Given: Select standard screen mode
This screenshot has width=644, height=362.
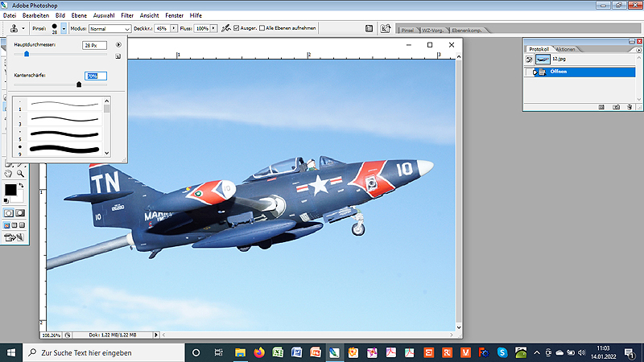Looking at the screenshot, I should (6, 225).
